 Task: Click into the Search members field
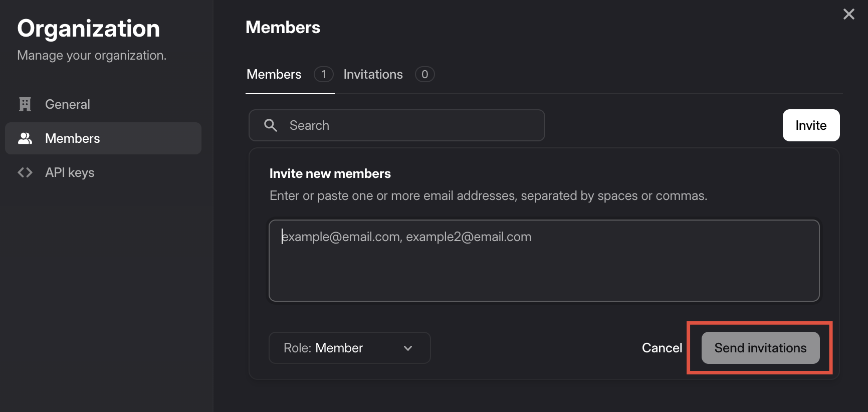pos(411,125)
